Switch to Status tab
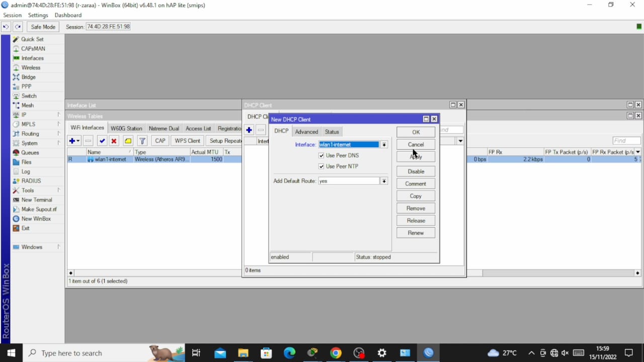Viewport: 644px width, 362px height. (x=332, y=132)
